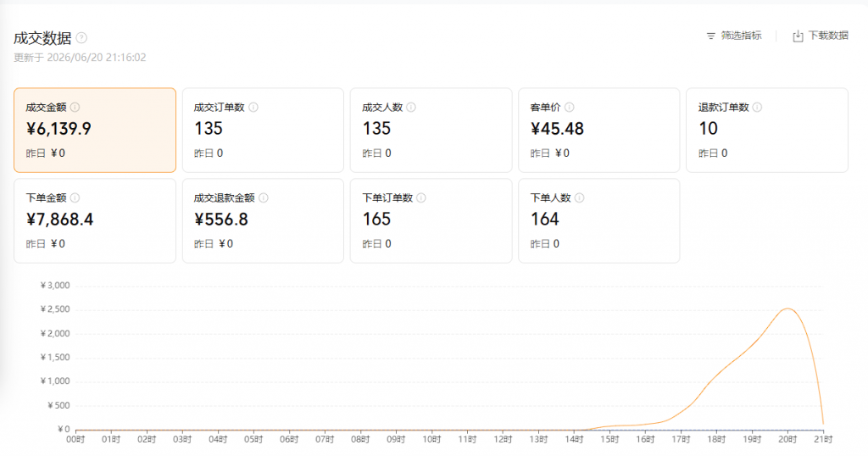Viewport: 868px width, 456px height.
Task: Click the 00时 label on chart axis
Action: coord(75,439)
